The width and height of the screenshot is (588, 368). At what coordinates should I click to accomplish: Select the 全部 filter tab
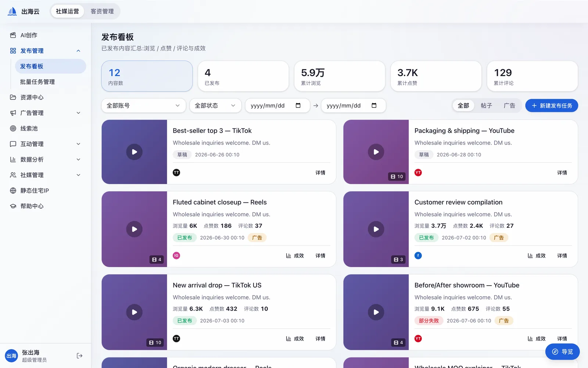pos(463,106)
